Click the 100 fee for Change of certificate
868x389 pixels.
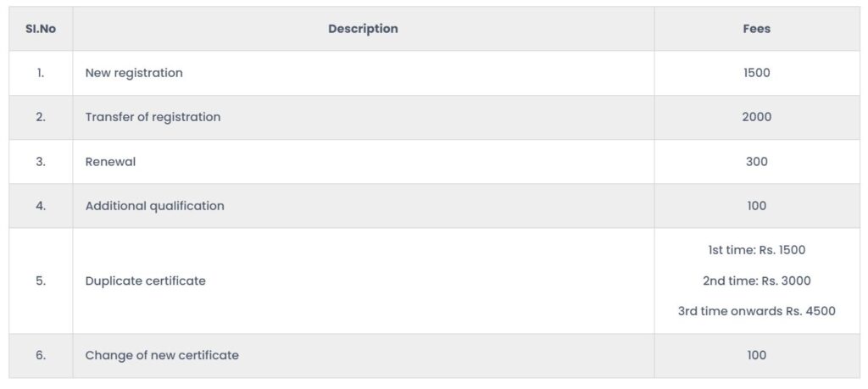click(757, 355)
